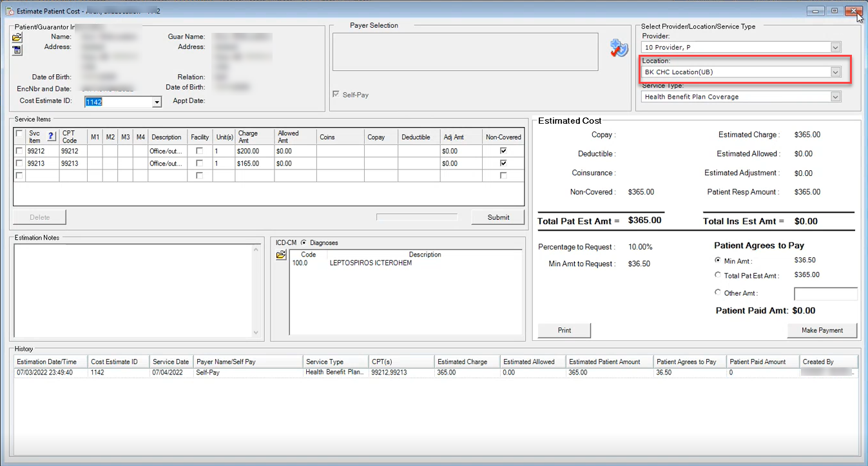Select row checkbox for service item 99213
868x466 pixels.
coord(19,164)
